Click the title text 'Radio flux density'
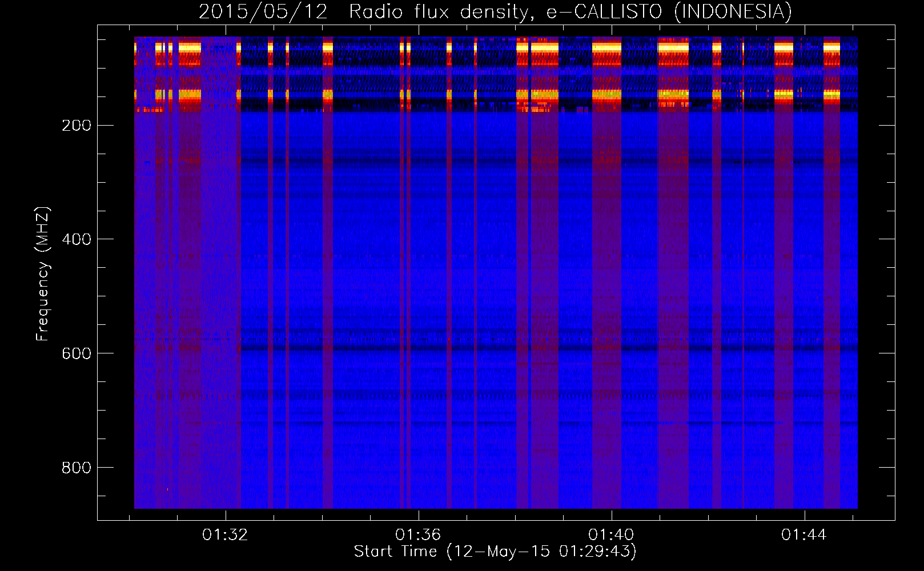The height and width of the screenshot is (571, 924). pos(442,11)
